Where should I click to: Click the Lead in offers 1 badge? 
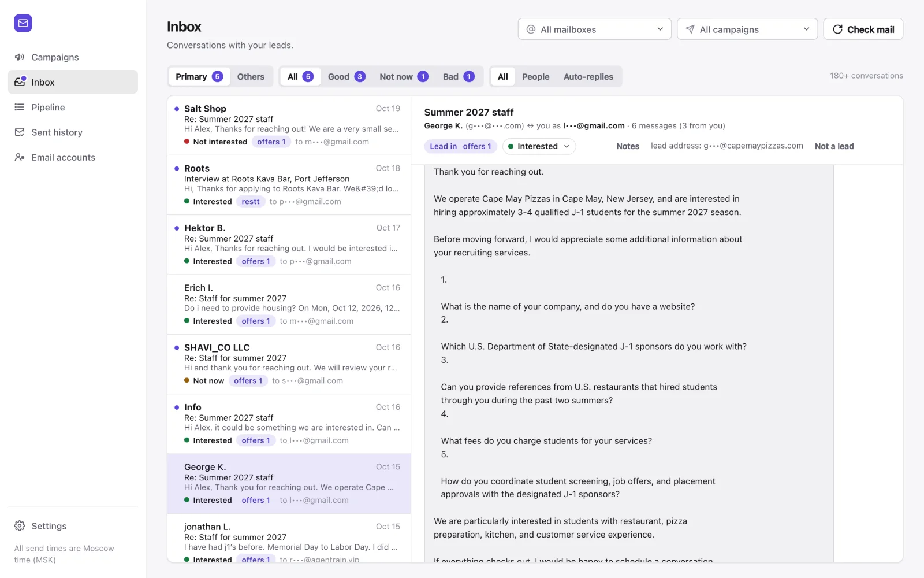coord(460,146)
